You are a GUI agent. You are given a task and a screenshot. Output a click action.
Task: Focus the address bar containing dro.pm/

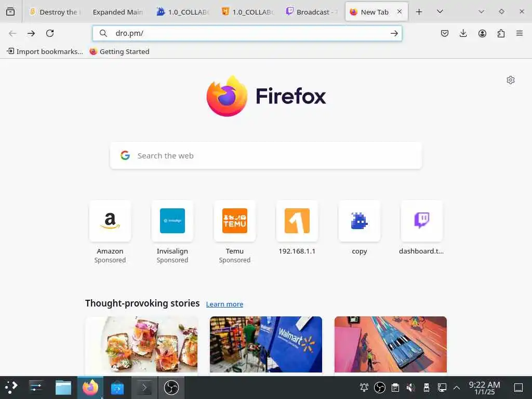click(x=247, y=33)
